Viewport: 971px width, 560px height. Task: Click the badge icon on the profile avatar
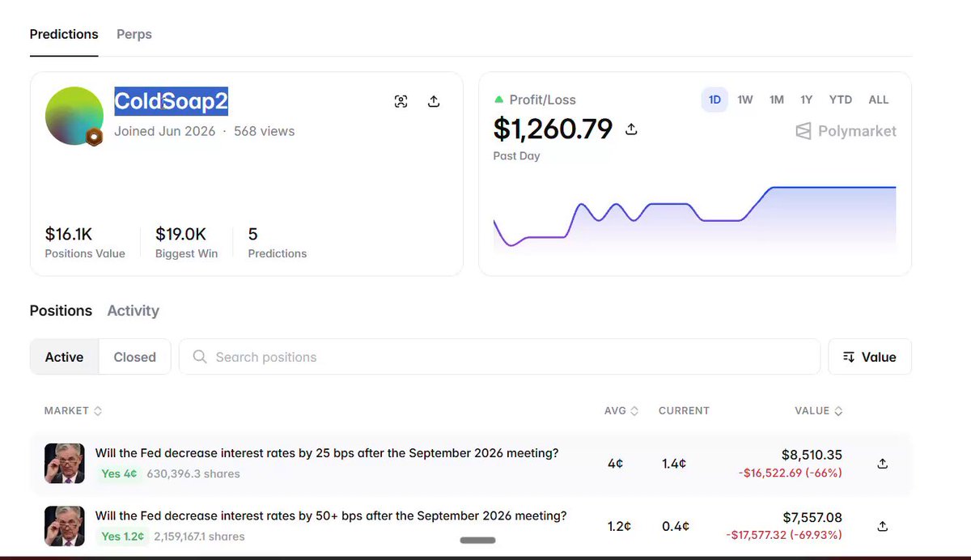94,137
